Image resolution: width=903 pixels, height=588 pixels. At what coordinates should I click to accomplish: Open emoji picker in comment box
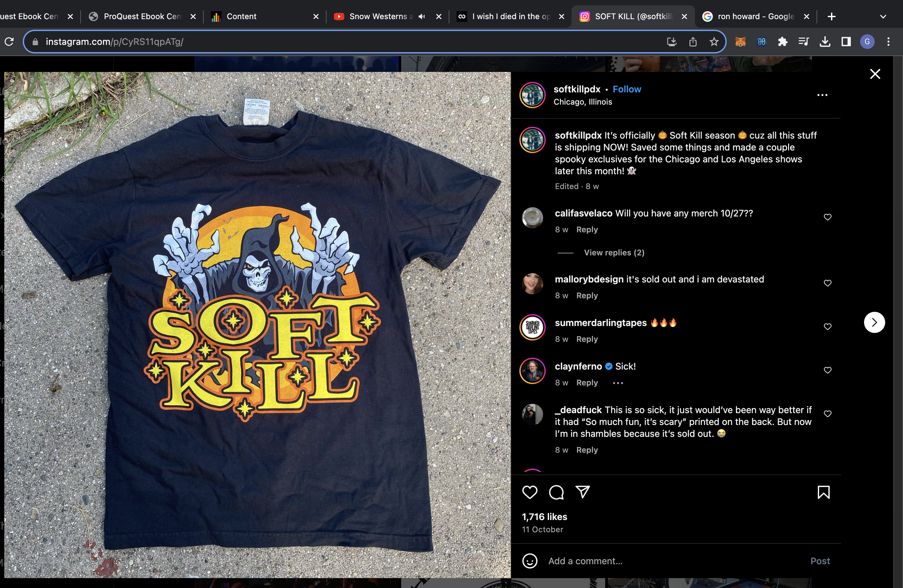[530, 561]
